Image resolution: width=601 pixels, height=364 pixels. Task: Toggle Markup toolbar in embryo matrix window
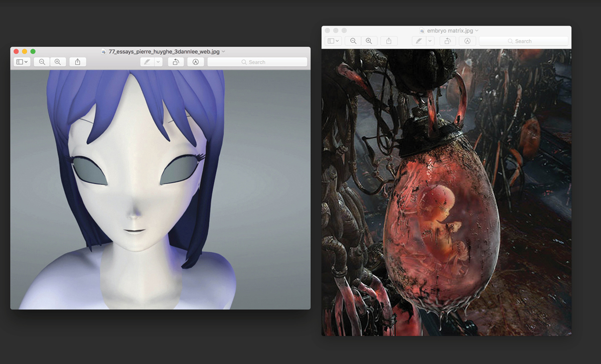467,41
